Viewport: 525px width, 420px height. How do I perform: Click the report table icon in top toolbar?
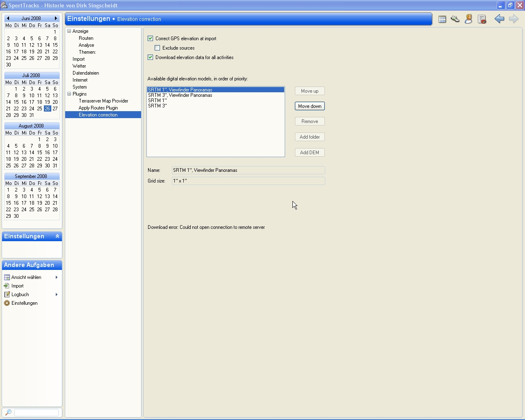tap(482, 19)
